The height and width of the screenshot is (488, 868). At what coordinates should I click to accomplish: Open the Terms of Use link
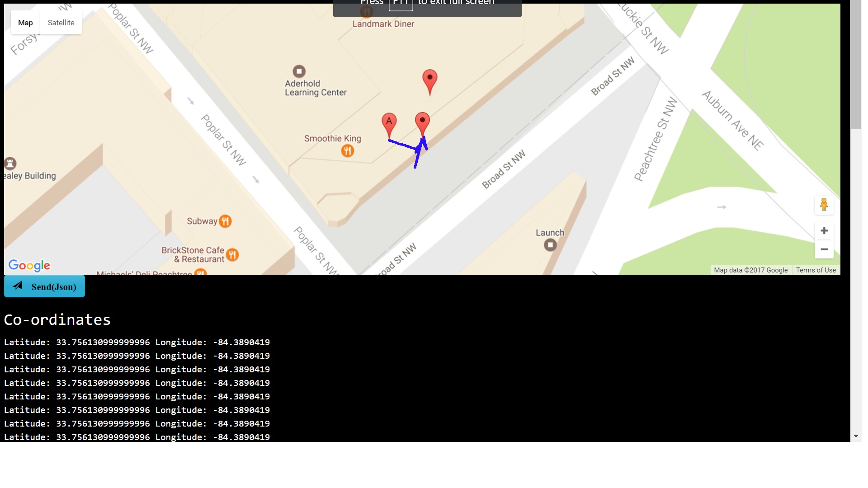pyautogui.click(x=816, y=270)
